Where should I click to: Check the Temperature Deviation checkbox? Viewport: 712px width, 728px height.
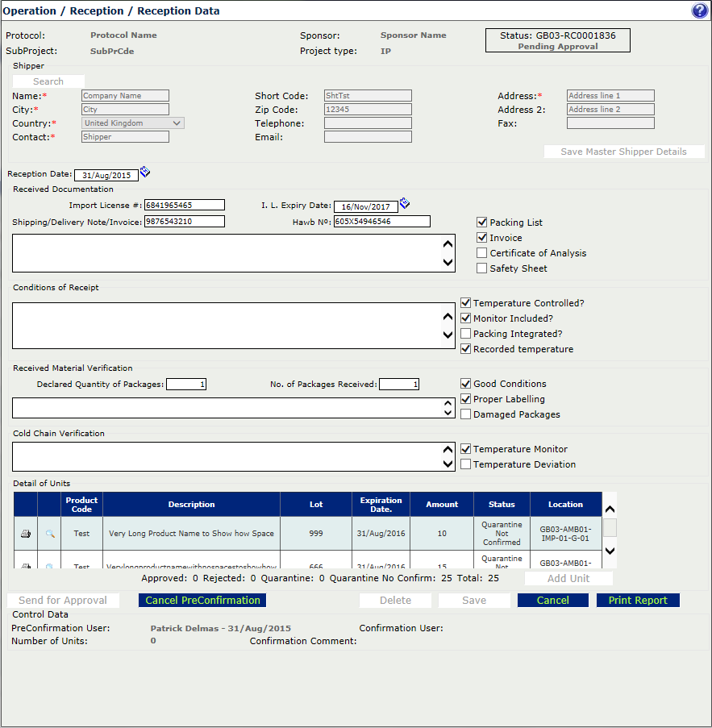(x=466, y=464)
